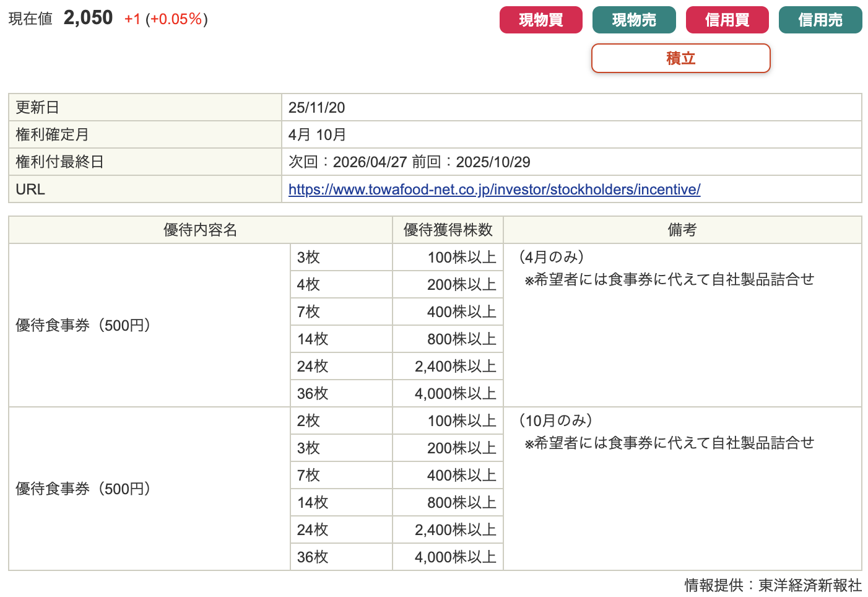The image size is (868, 597).
Task: Click the (10月のみ) remark text
Action: 555,421
